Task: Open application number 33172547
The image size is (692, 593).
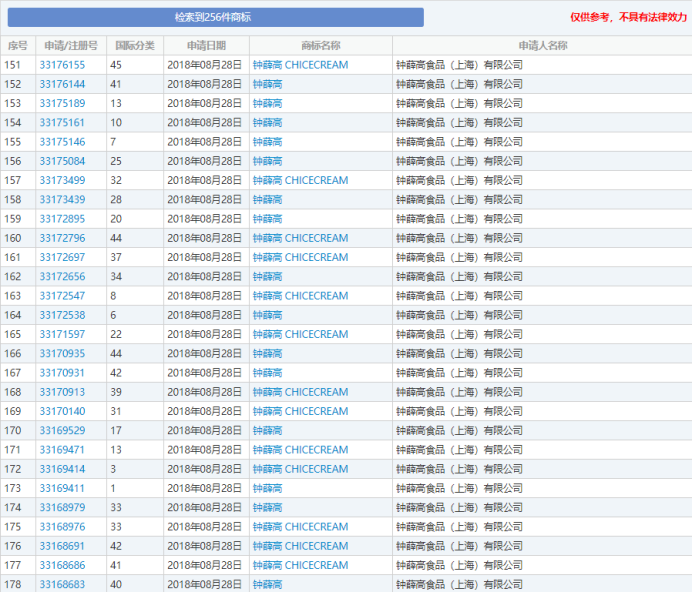Action: coord(62,296)
